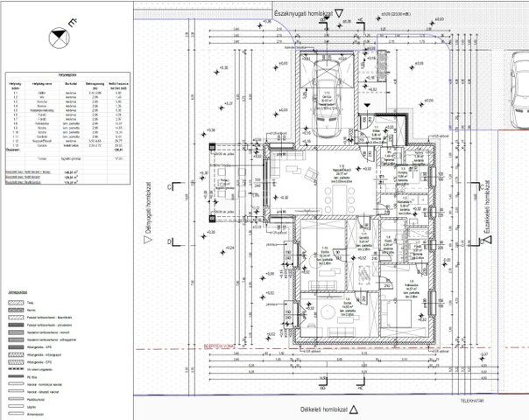Screen dimensions: 529x420
Task: Click the Északnyugati homlokzat label
Action: click(303, 13)
